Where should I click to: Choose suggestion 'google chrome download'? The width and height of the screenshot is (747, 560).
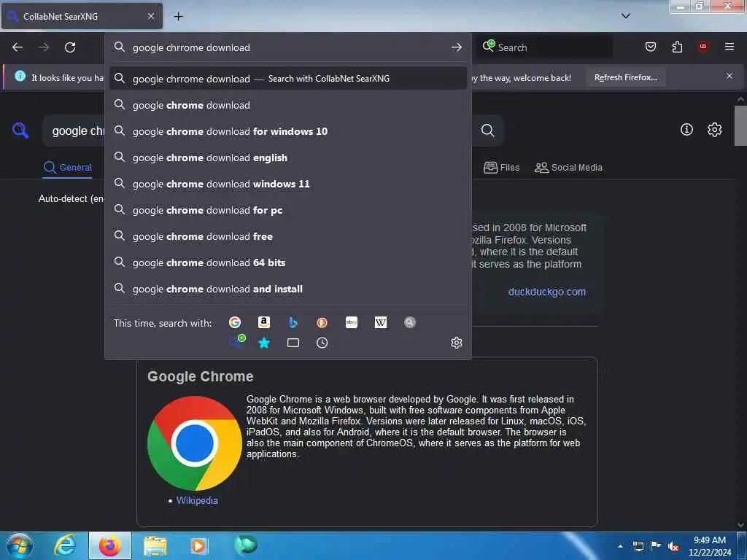coord(287,105)
